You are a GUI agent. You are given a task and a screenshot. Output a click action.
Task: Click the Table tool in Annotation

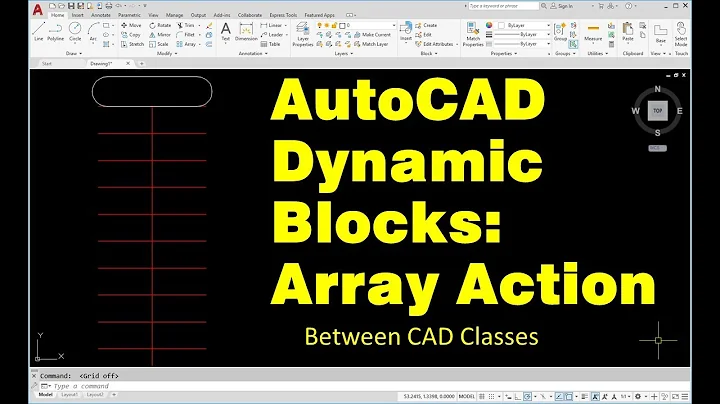click(270, 44)
